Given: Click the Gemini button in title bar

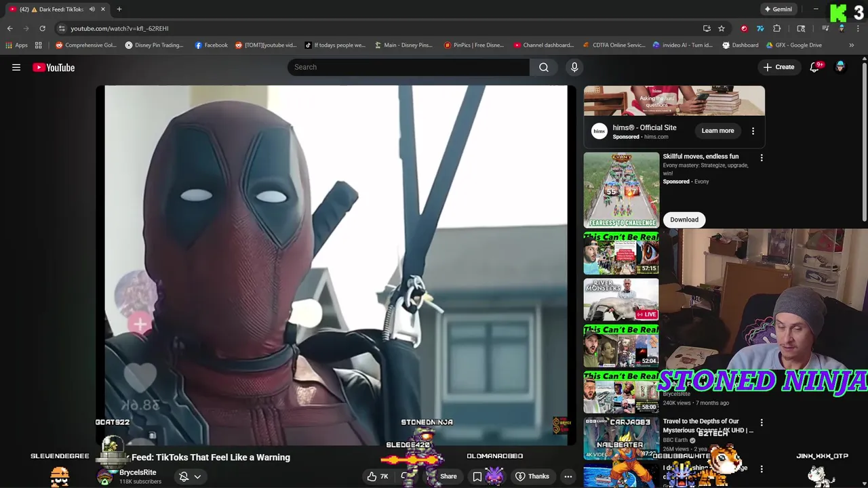Looking at the screenshot, I should (x=778, y=9).
